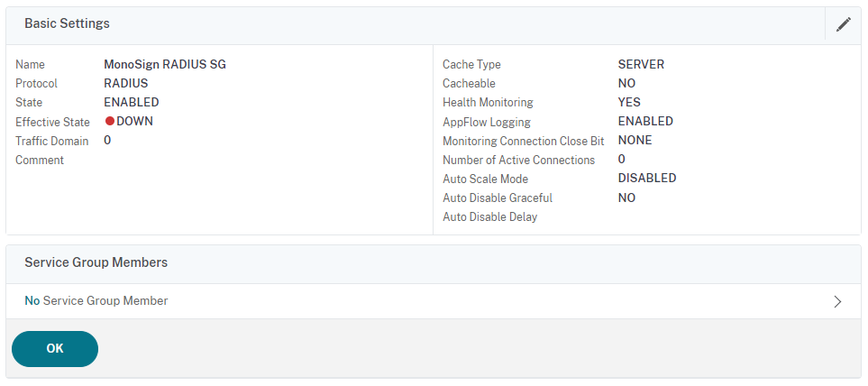Image resolution: width=868 pixels, height=386 pixels.
Task: Click the Comment field label
Action: pos(40,160)
